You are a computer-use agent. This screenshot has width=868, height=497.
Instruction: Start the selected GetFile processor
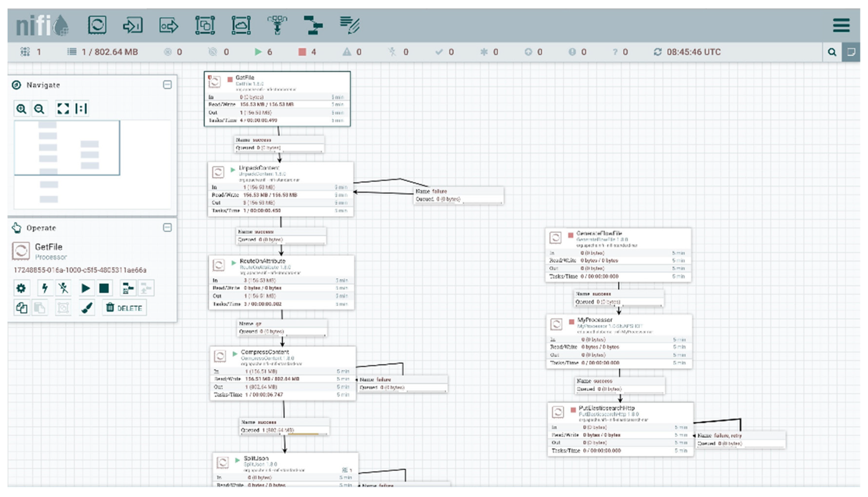[86, 288]
